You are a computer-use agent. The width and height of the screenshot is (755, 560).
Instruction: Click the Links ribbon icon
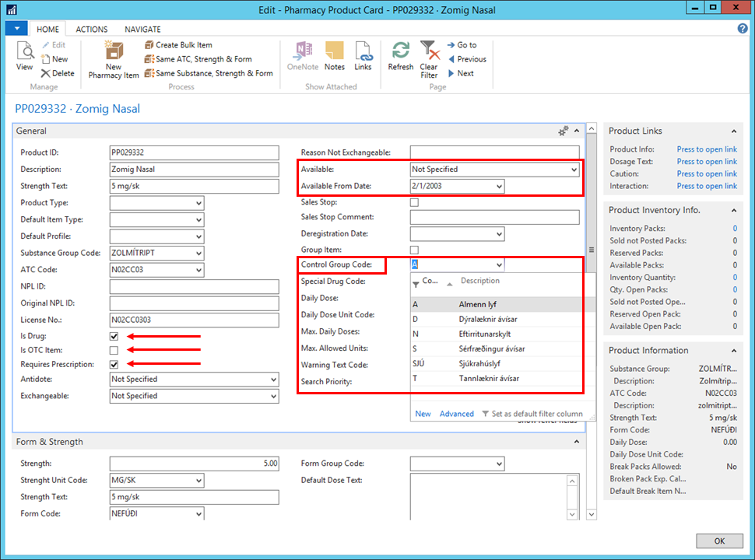click(363, 52)
